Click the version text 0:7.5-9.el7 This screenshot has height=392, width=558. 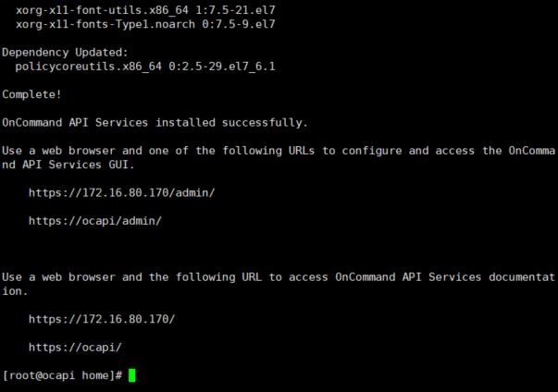[239, 24]
